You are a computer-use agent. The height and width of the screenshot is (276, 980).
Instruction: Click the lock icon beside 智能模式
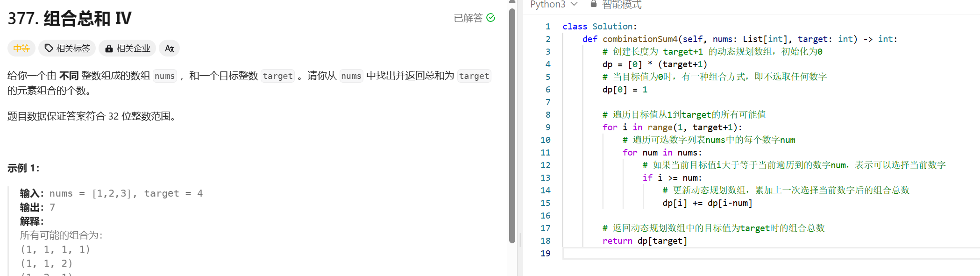593,4
